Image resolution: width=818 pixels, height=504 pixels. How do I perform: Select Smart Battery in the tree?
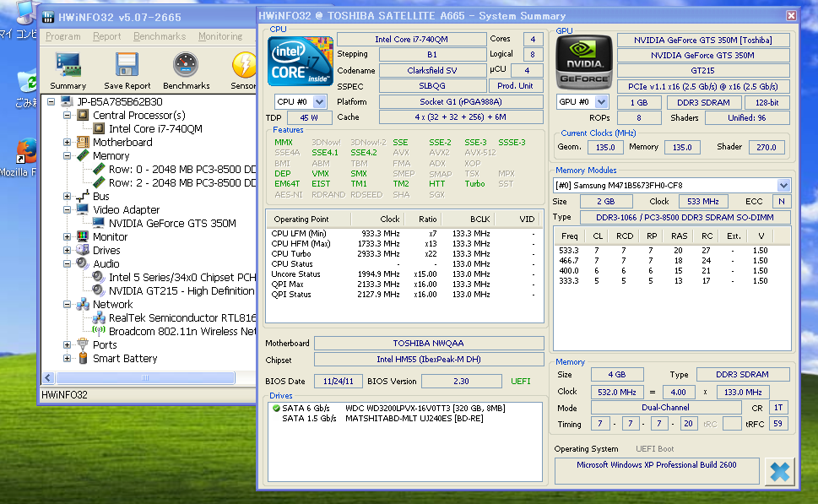click(x=125, y=359)
